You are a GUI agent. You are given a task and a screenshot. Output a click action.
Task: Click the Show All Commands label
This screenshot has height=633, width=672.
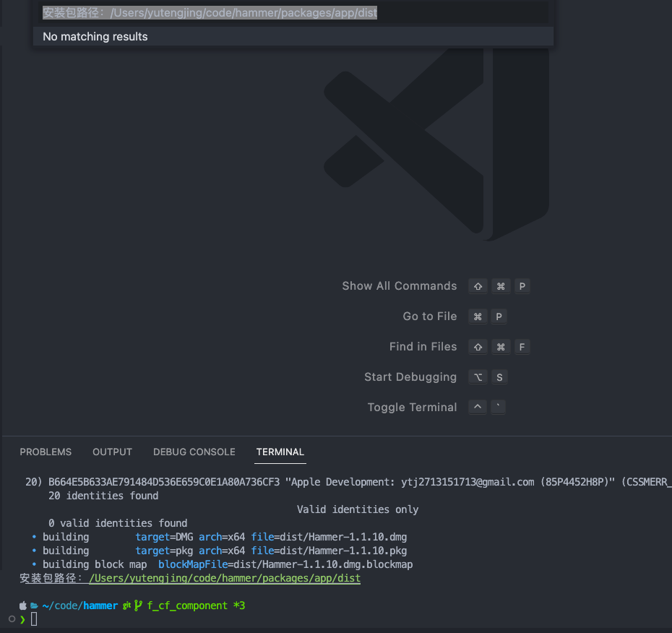(x=400, y=286)
